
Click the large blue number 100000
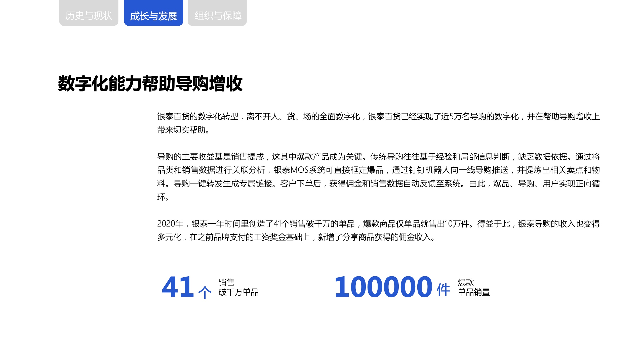pos(383,287)
